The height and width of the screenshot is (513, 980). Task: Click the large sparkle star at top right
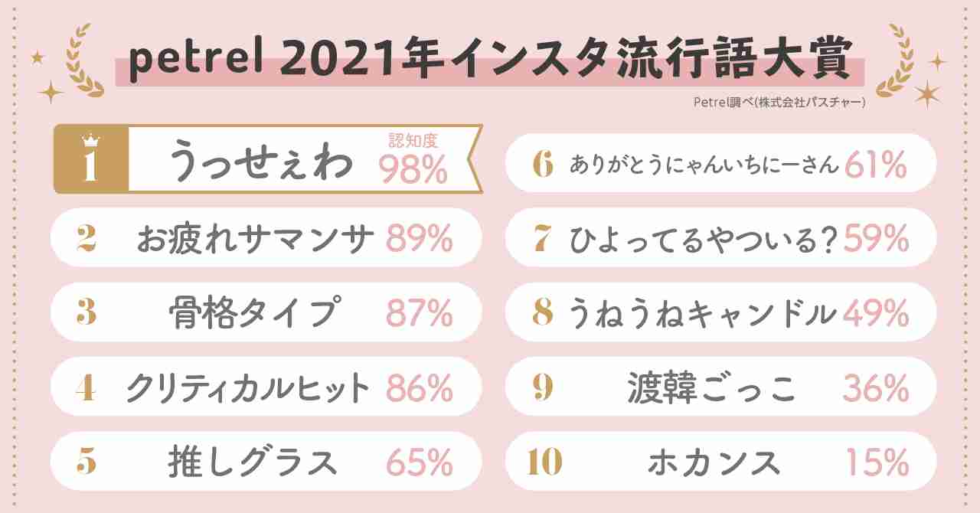tap(928, 93)
